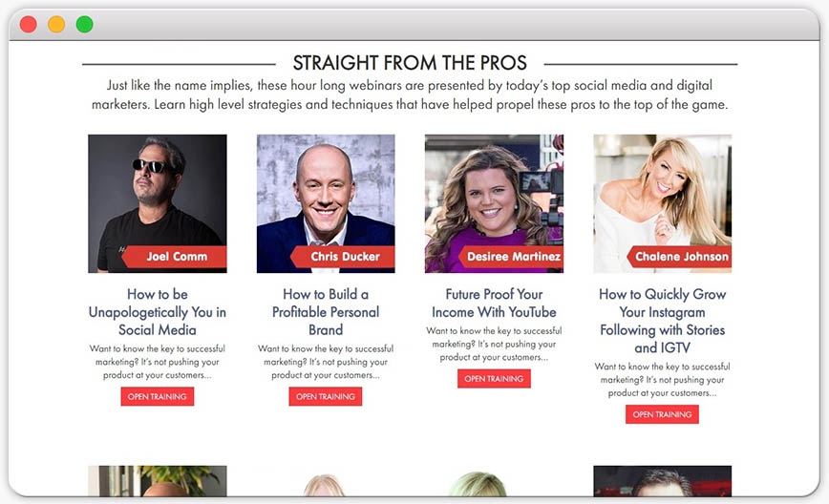The height and width of the screenshot is (504, 829).
Task: Click Chris Ducker's portrait photo
Action: coord(326,203)
